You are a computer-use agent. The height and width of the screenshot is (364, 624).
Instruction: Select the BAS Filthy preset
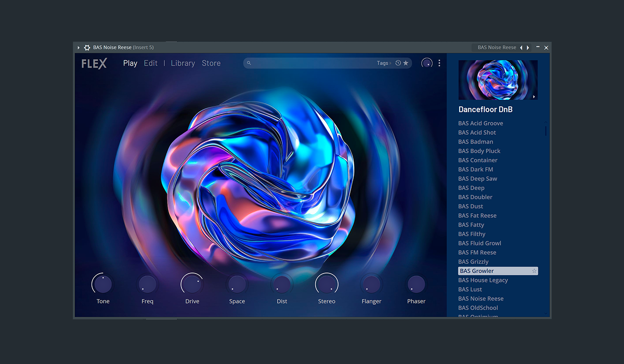pos(472,234)
